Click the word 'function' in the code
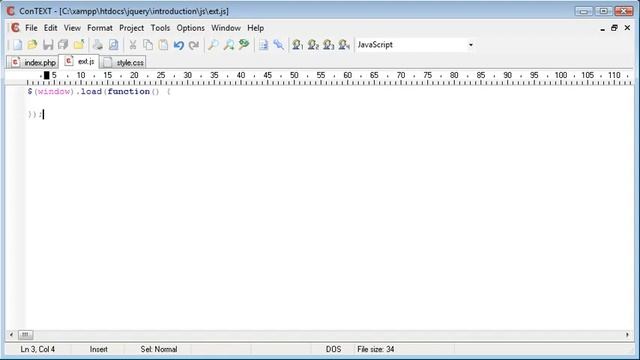Viewport: 640px width, 360px height. (129, 91)
